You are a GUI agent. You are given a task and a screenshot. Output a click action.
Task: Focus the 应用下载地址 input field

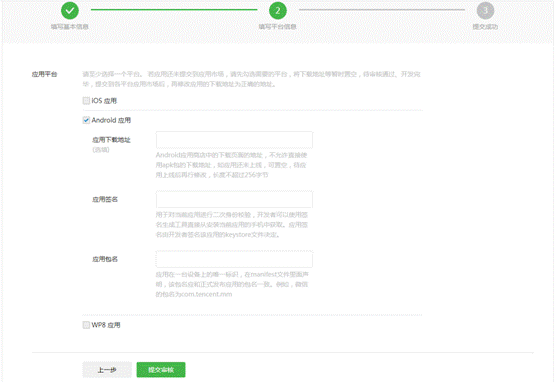tap(234, 140)
